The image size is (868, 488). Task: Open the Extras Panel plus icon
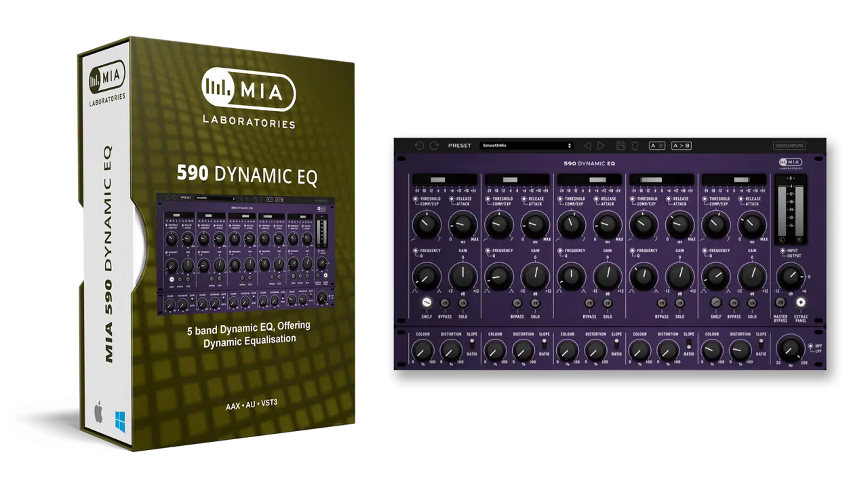(x=801, y=302)
